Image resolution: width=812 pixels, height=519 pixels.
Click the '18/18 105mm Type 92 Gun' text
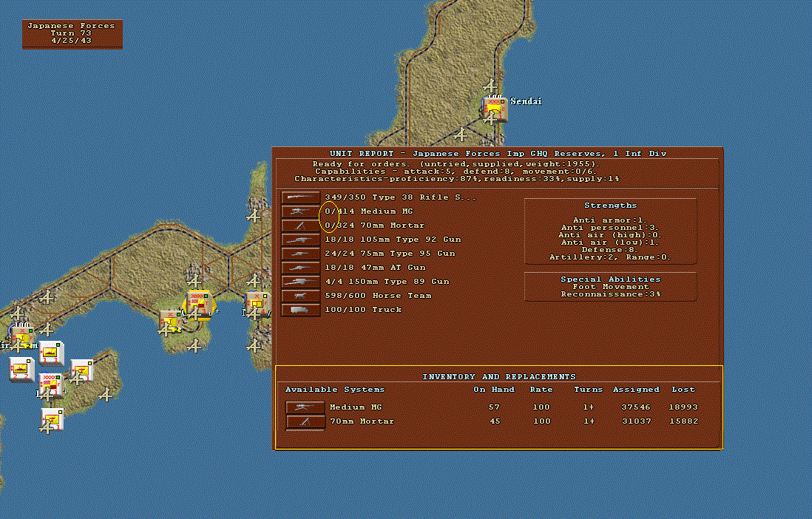[x=393, y=240]
